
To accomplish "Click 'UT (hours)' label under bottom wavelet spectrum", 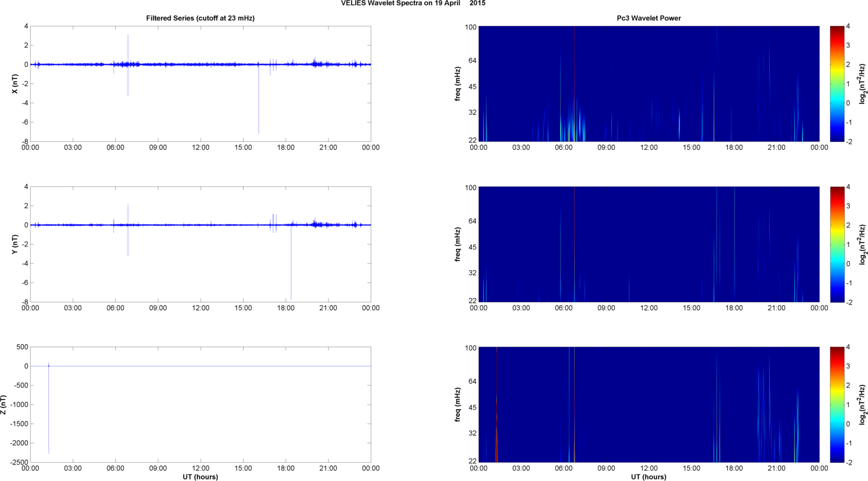I will [649, 477].
